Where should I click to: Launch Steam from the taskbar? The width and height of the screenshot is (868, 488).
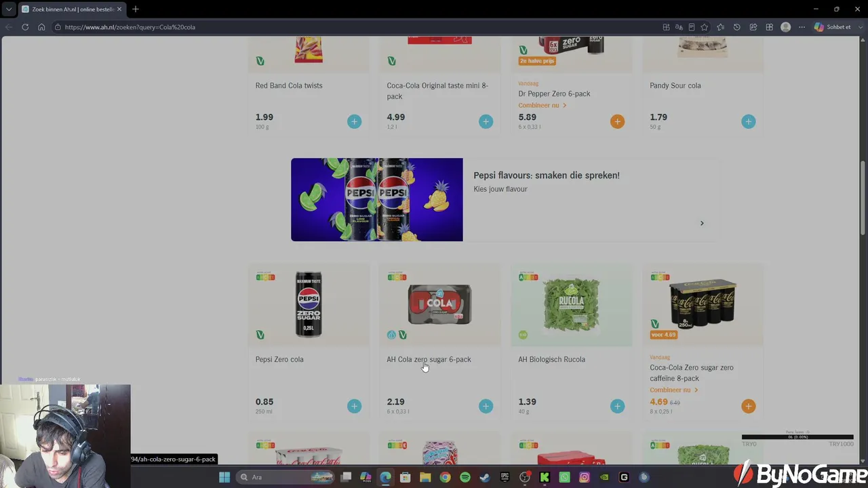pyautogui.click(x=485, y=477)
